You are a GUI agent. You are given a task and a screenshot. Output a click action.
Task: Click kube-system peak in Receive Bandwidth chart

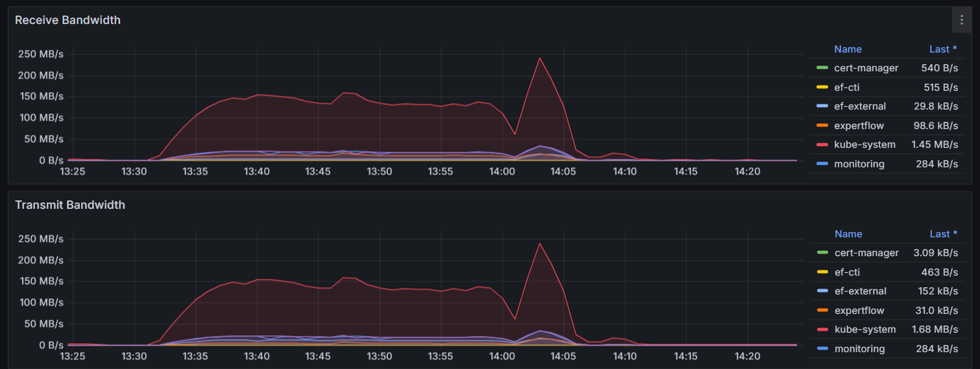[x=539, y=58]
